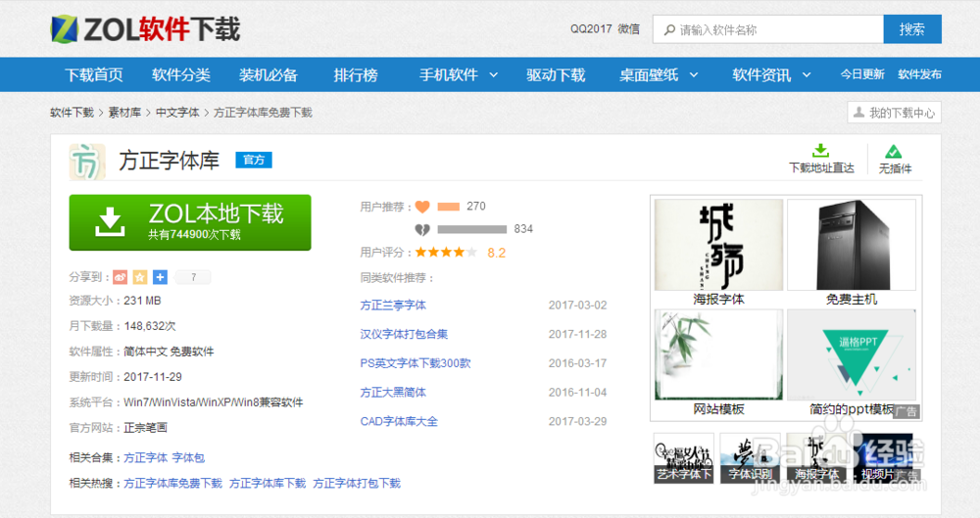Open CAD字体库大全 link
The width and height of the screenshot is (980, 518).
click(x=399, y=421)
